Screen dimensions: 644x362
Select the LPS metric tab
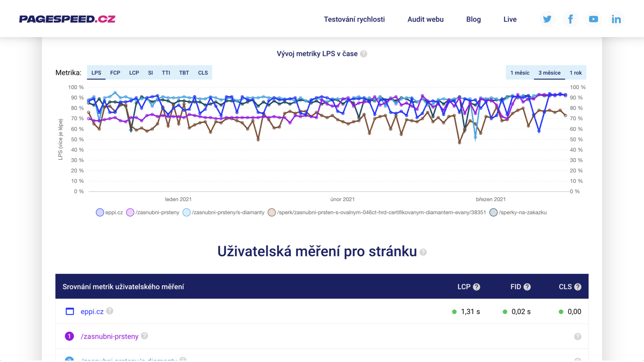pos(96,73)
